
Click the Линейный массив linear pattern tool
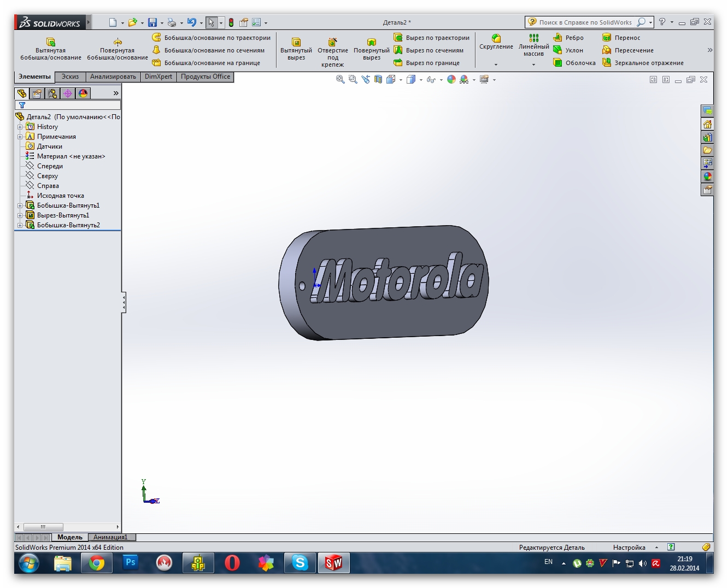534,45
